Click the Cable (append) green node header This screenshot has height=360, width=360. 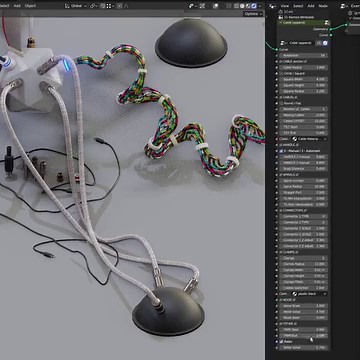click(x=303, y=22)
